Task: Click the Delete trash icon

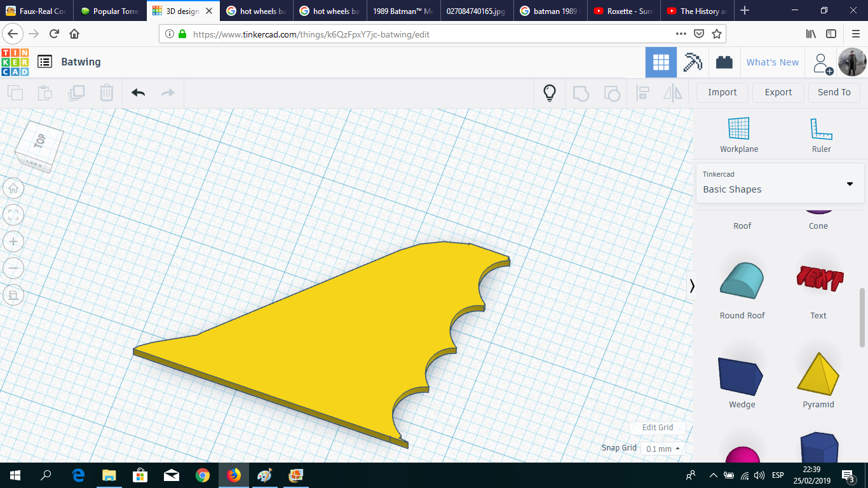Action: 107,93
